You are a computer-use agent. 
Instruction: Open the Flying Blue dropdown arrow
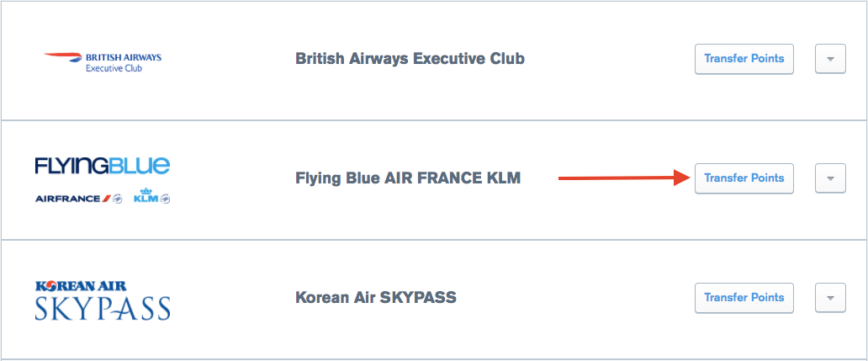click(830, 178)
